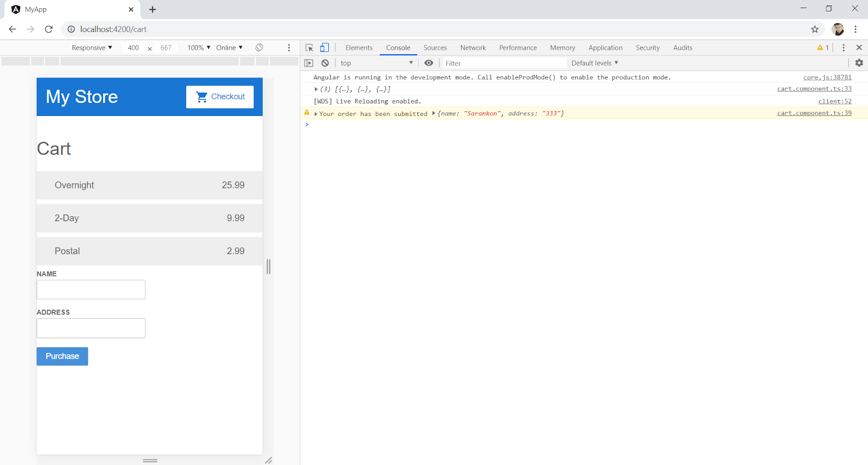Open the core.js:38781 source link
868x465 pixels.
coord(827,77)
